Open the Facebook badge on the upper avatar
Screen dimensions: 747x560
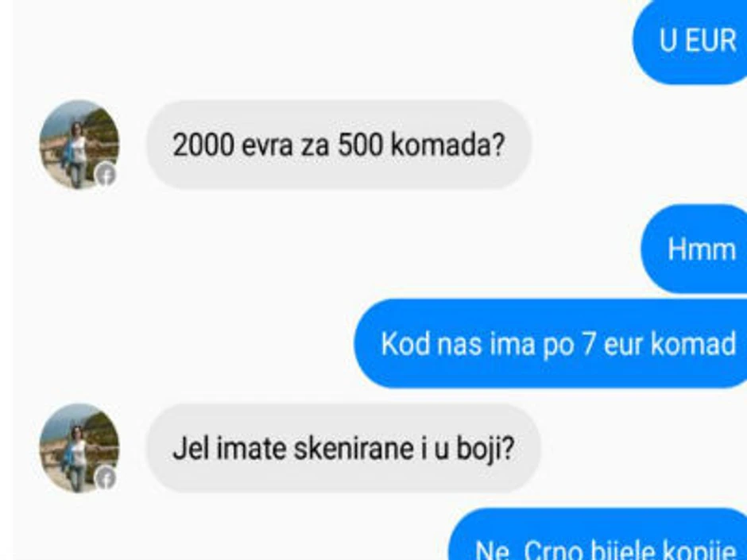click(106, 175)
